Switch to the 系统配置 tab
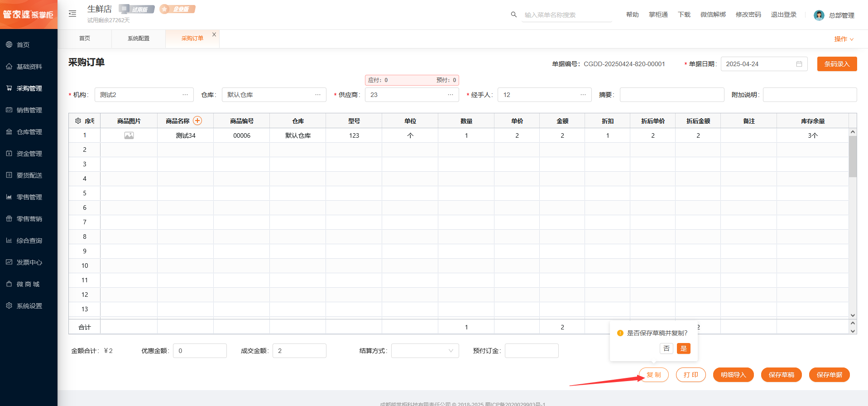 (x=139, y=39)
